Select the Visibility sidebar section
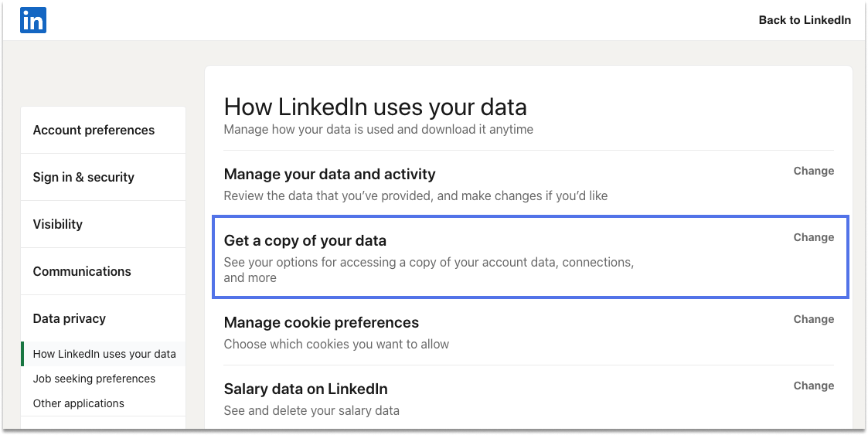This screenshot has height=435, width=868. tap(57, 224)
